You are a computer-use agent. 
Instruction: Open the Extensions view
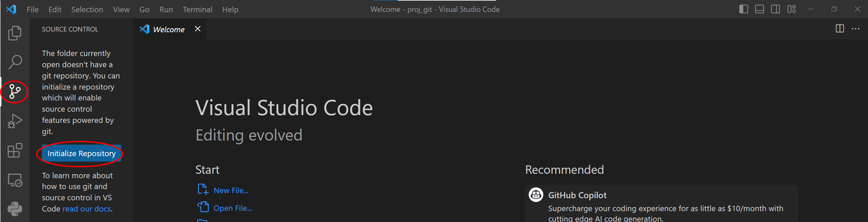click(x=15, y=150)
